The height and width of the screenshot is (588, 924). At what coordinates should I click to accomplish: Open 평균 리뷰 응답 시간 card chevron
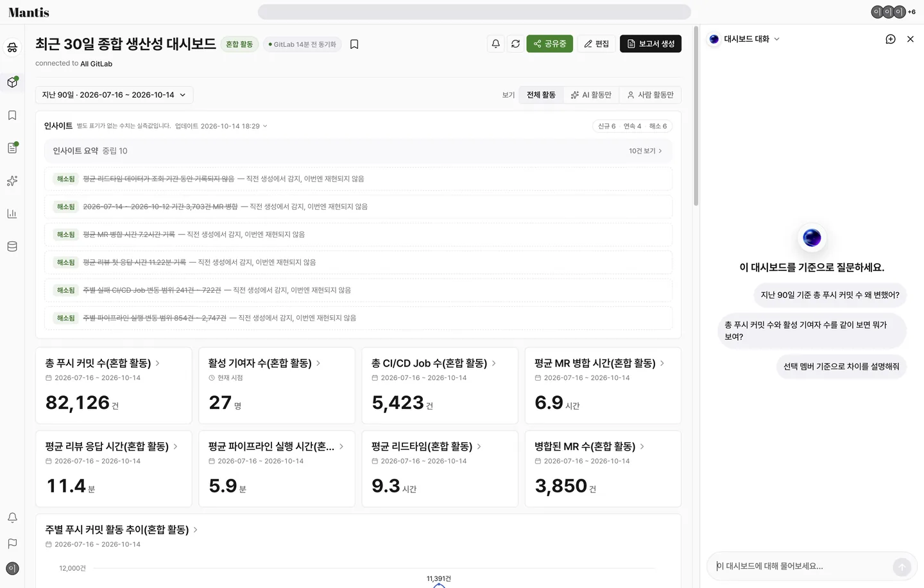coord(176,447)
